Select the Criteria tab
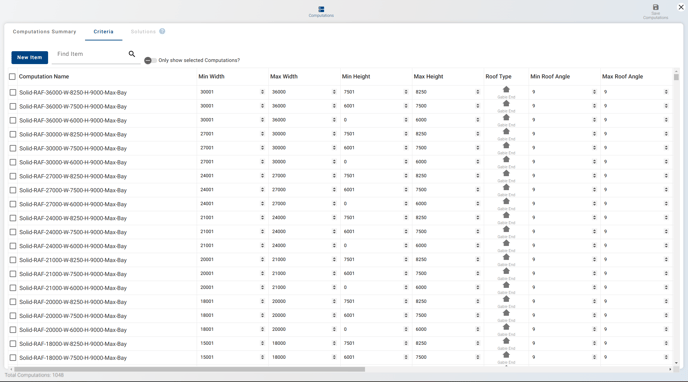 [x=104, y=32]
